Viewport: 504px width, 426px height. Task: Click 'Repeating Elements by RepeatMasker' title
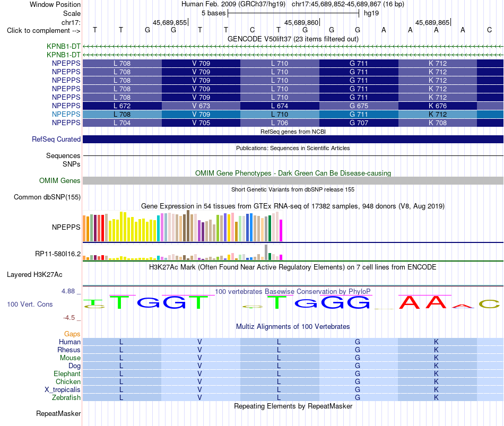293,406
